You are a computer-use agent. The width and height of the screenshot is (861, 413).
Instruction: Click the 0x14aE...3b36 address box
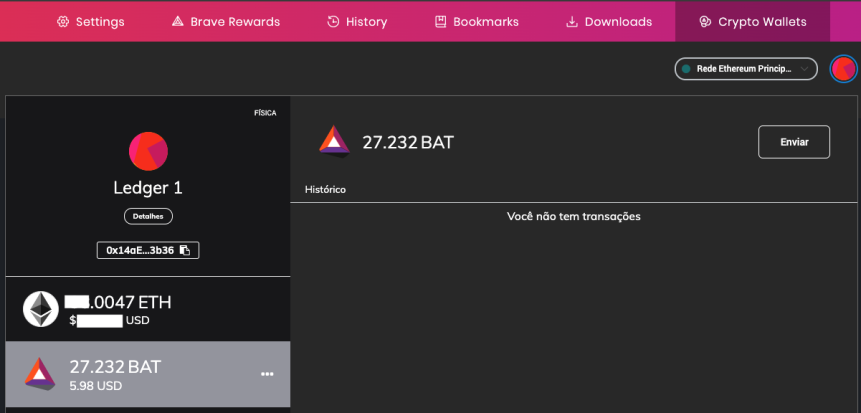click(x=148, y=250)
